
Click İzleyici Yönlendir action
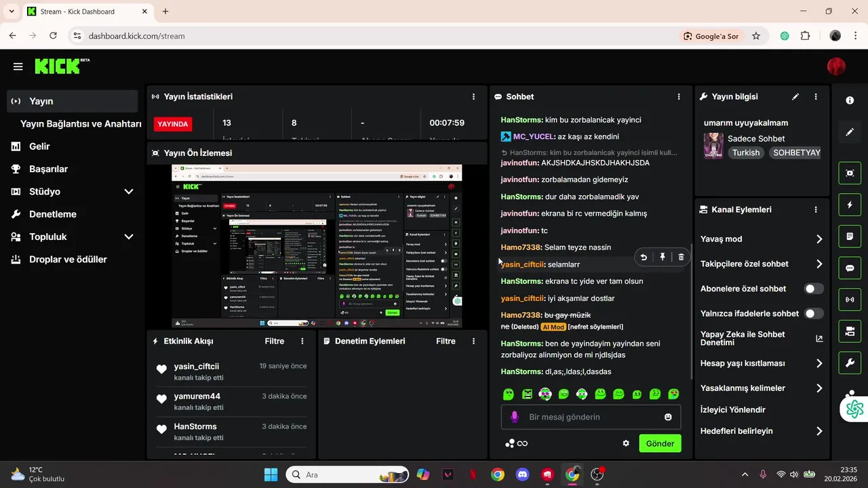coord(732,410)
